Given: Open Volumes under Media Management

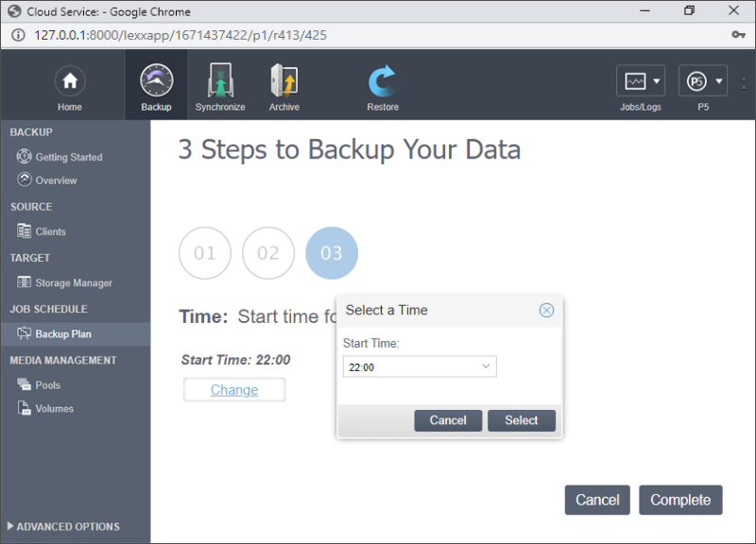Looking at the screenshot, I should coord(55,409).
